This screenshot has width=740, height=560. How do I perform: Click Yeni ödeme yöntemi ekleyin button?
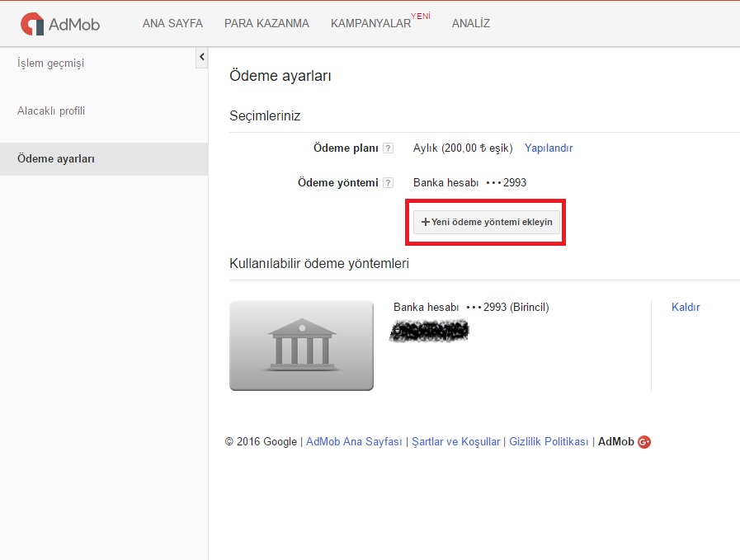tap(485, 222)
